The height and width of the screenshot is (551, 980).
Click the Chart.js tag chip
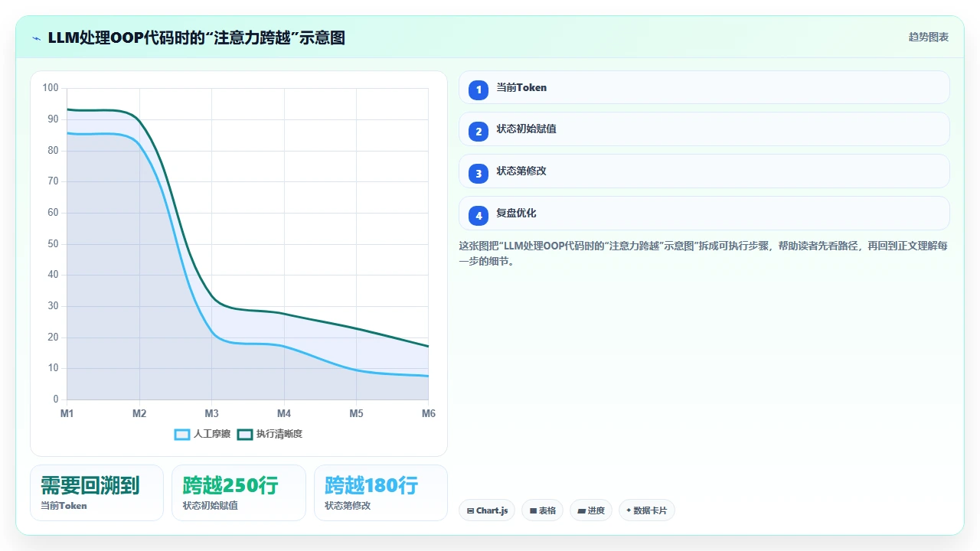pos(487,510)
